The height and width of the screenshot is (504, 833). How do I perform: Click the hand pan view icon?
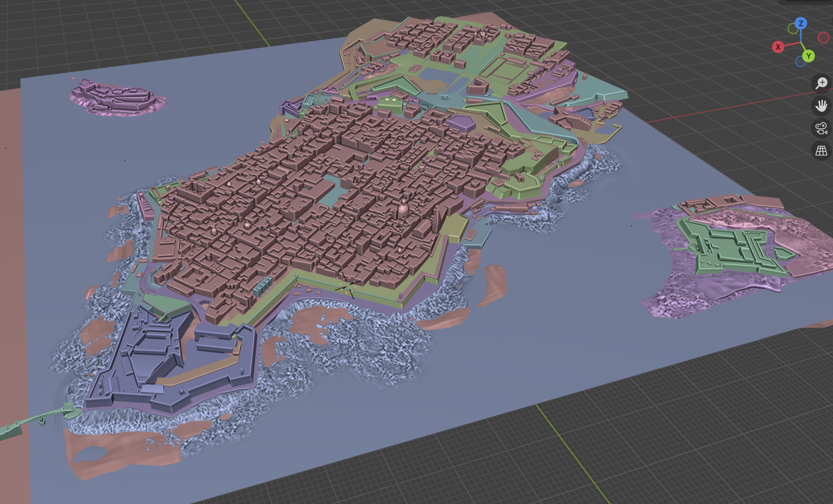821,106
